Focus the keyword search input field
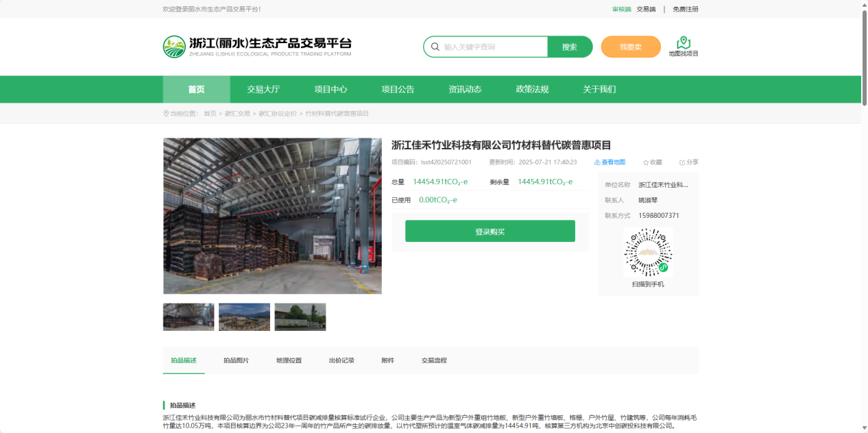This screenshot has height=433, width=868. (x=494, y=47)
